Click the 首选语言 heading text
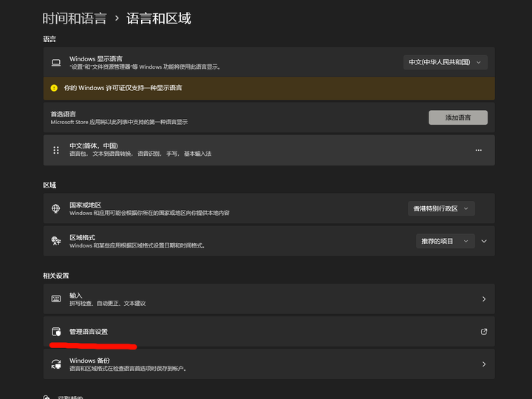 pyautogui.click(x=63, y=114)
